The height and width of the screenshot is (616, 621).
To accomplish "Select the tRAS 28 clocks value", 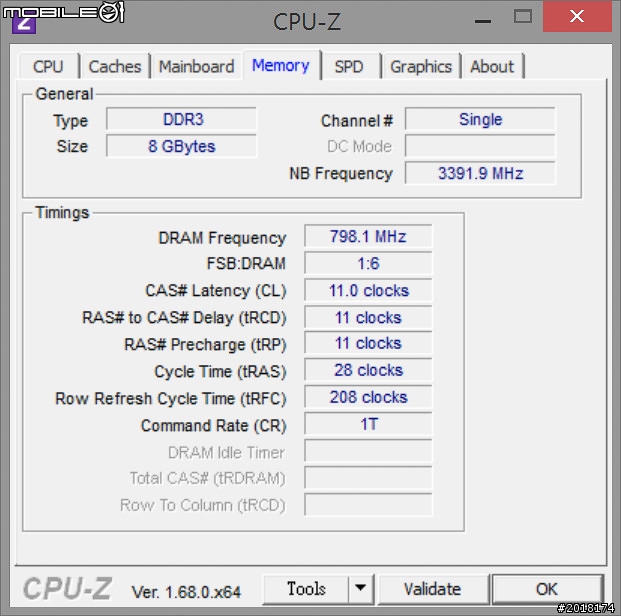I will (x=368, y=370).
